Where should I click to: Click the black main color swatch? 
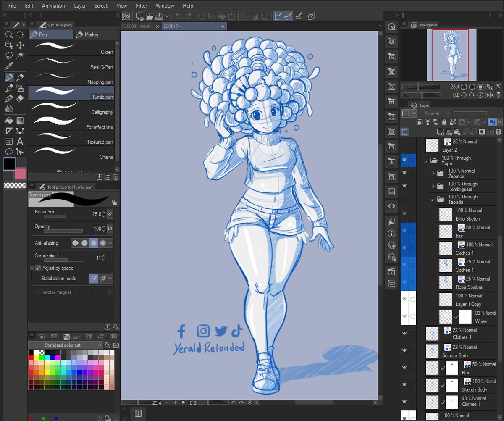[x=10, y=164]
